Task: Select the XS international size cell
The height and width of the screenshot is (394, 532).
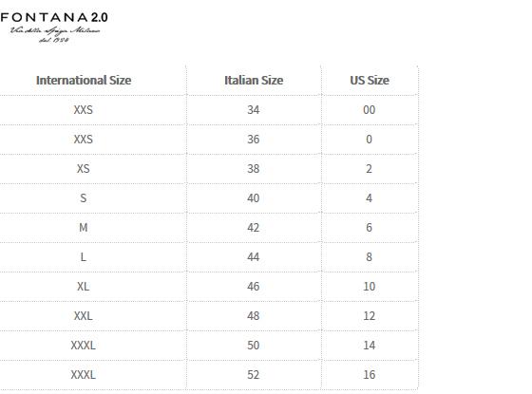Action: tap(84, 169)
